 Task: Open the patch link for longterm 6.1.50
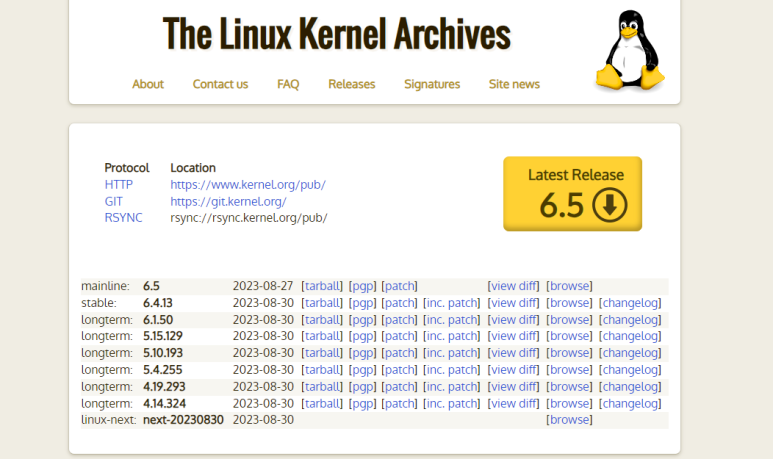click(399, 319)
